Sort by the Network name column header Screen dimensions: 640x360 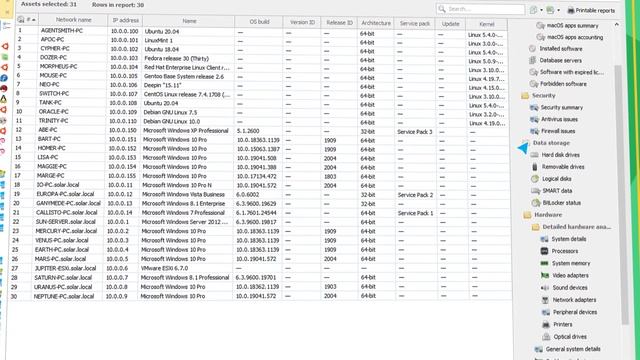[x=73, y=20]
